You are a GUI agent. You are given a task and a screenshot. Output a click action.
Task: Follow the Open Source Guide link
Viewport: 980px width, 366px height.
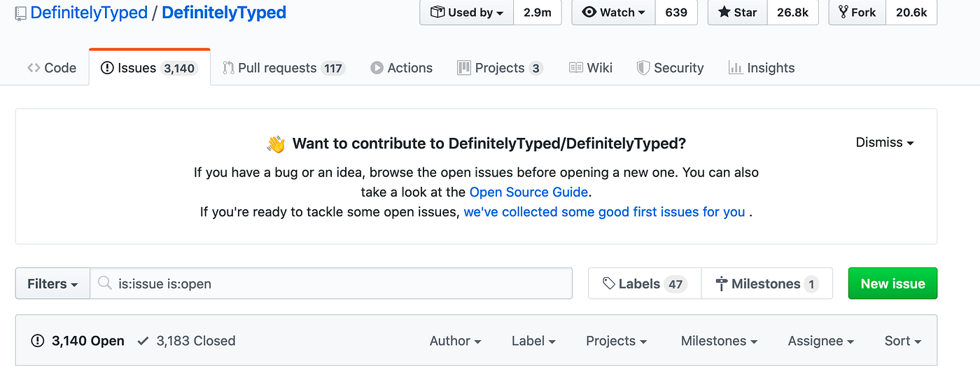click(528, 192)
